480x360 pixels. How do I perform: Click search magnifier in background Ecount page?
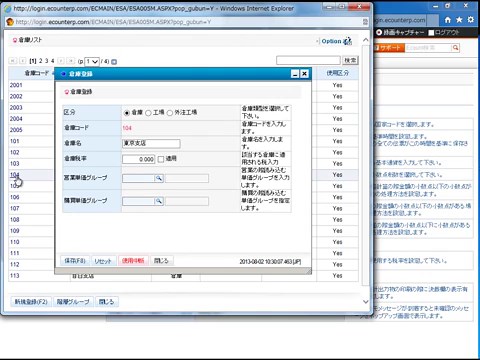tap(455, 48)
